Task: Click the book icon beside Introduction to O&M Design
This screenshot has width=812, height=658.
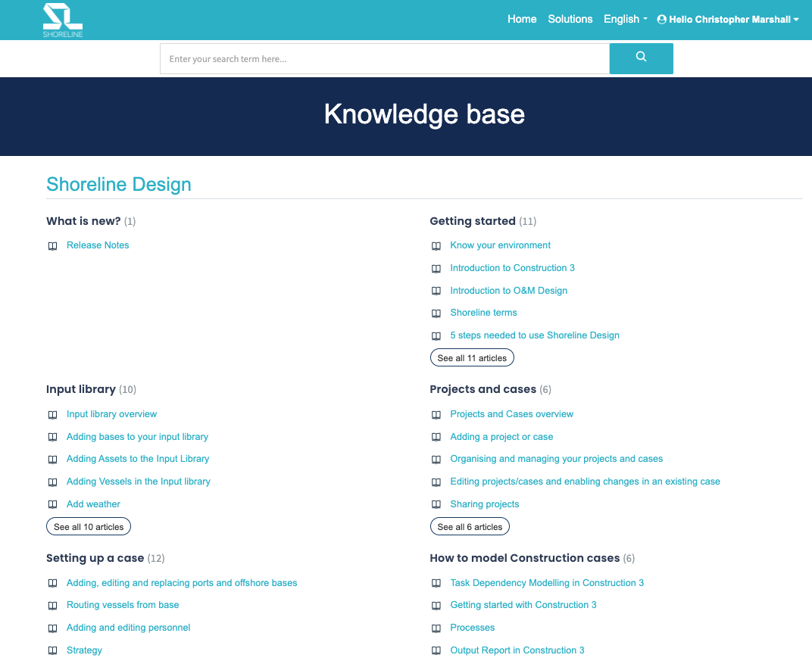Action: point(436,291)
